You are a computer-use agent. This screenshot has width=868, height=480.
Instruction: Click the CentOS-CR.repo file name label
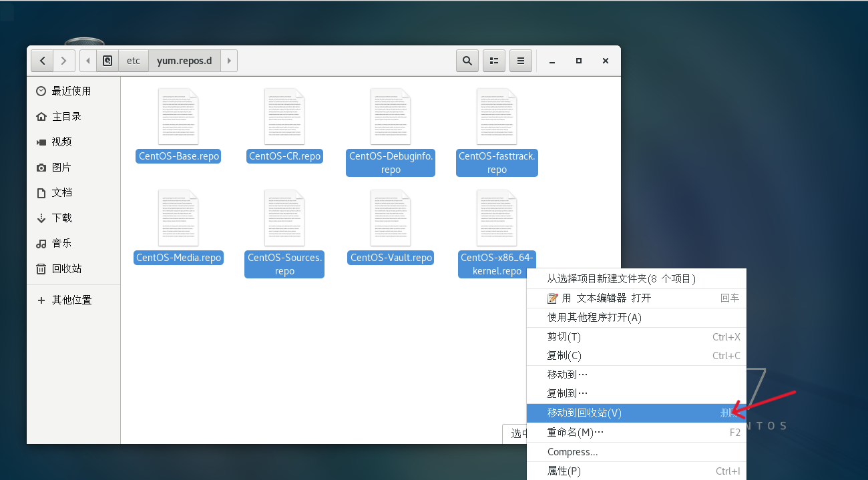[x=284, y=156]
